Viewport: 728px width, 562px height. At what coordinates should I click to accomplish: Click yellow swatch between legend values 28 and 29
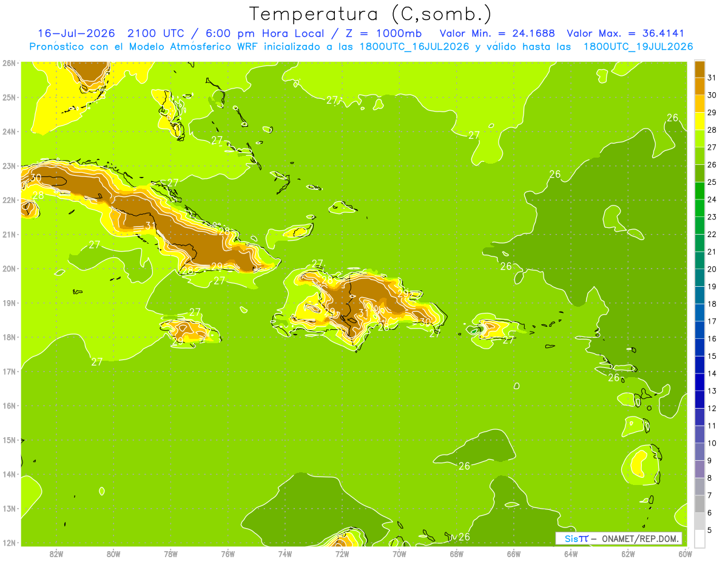(699, 121)
